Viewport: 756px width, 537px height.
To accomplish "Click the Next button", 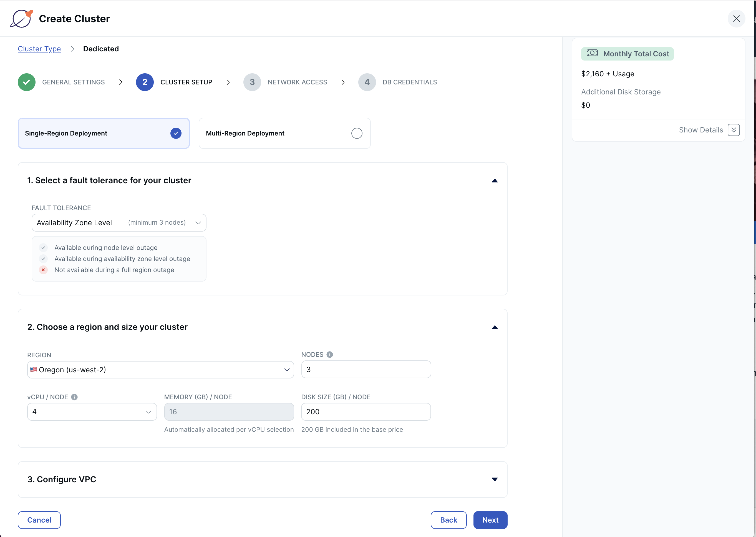I will point(490,520).
